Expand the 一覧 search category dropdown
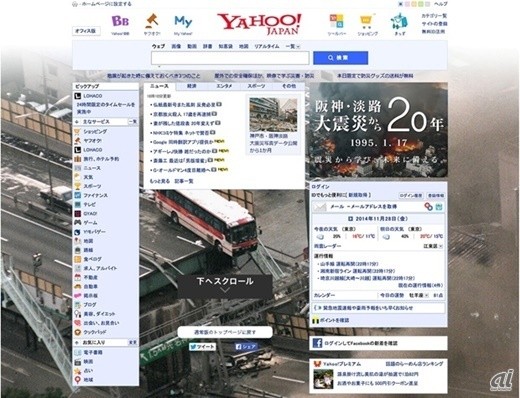 click(x=292, y=46)
